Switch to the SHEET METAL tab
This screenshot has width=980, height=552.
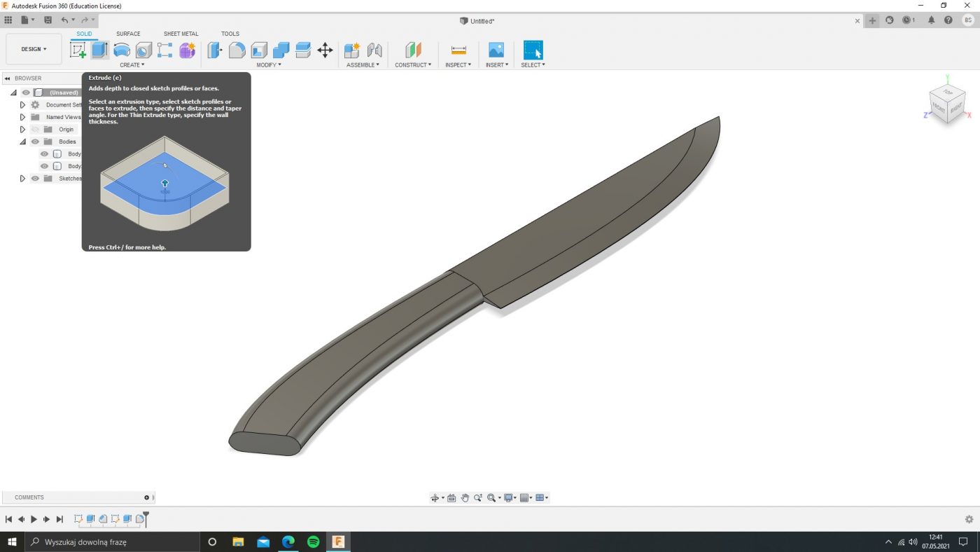pos(181,34)
